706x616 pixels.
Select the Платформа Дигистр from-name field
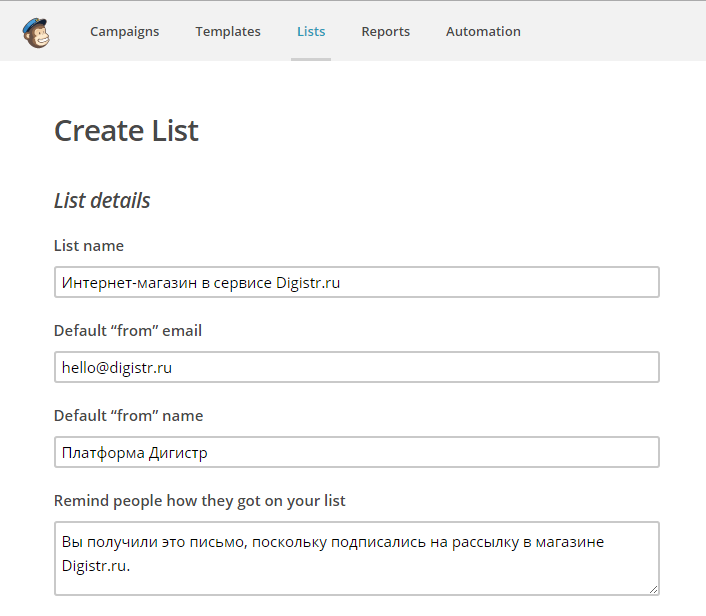[x=357, y=452]
